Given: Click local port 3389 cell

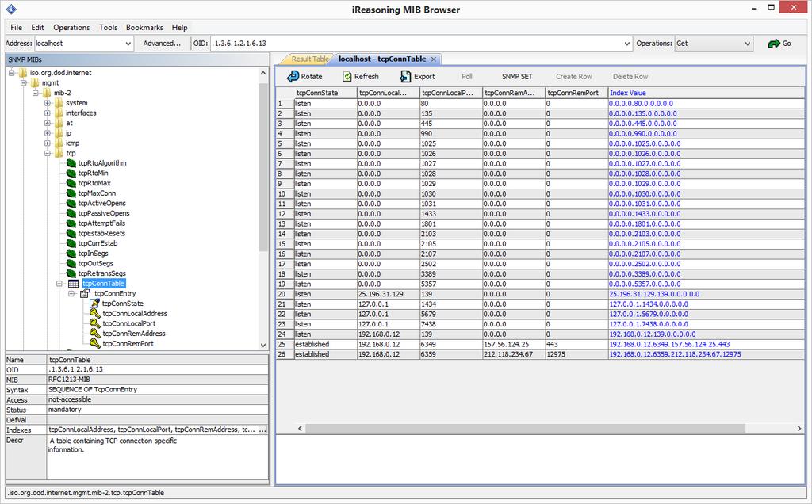Looking at the screenshot, I should pos(450,273).
